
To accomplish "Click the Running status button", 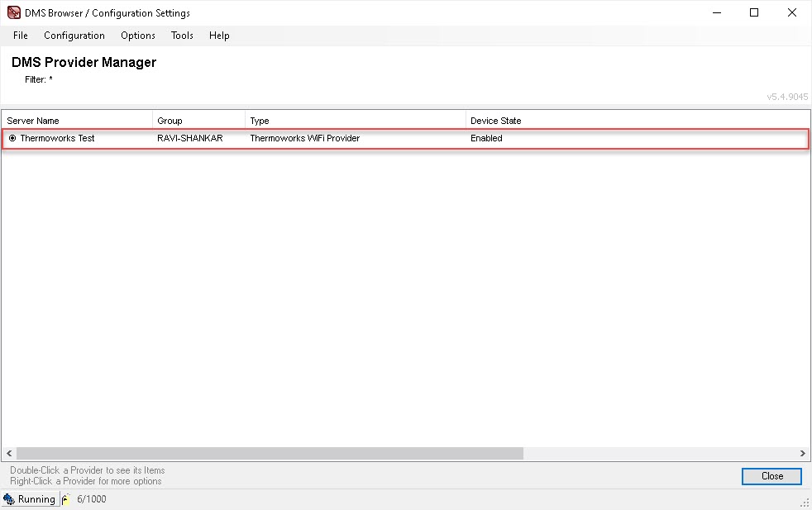I will point(36,499).
